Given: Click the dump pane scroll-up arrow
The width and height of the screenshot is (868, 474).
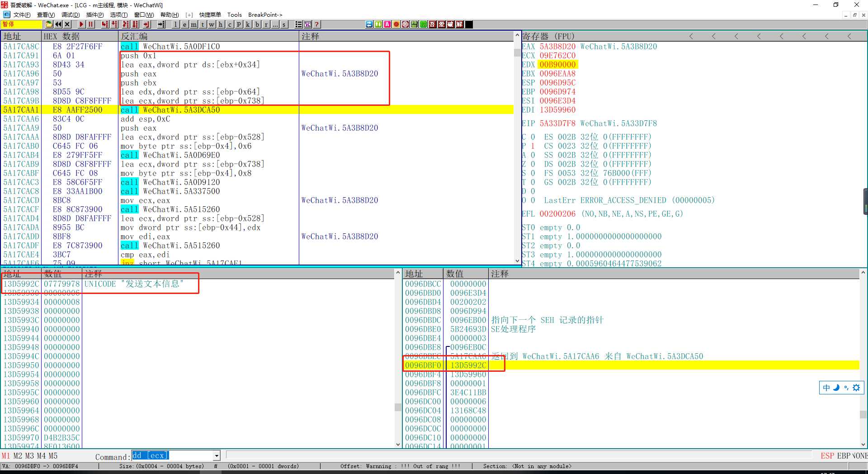Looking at the screenshot, I should coord(398,273).
